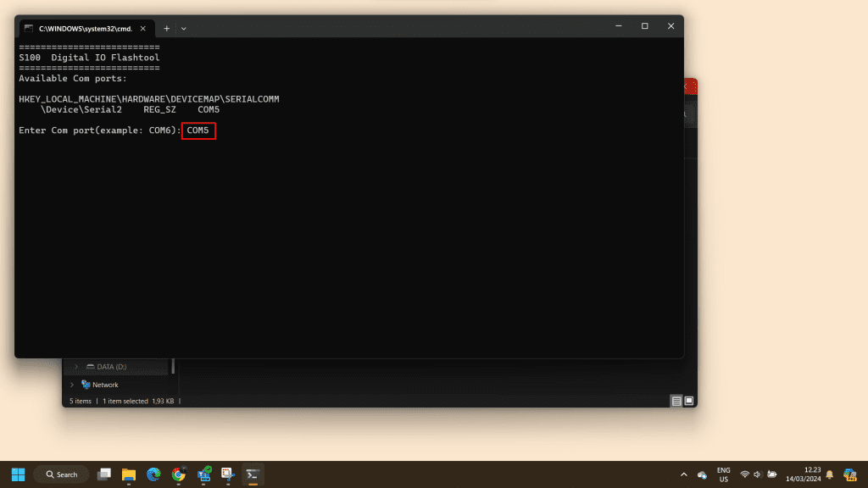Open Snipping Tool from the taskbar
The image size is (868, 488).
(228, 474)
